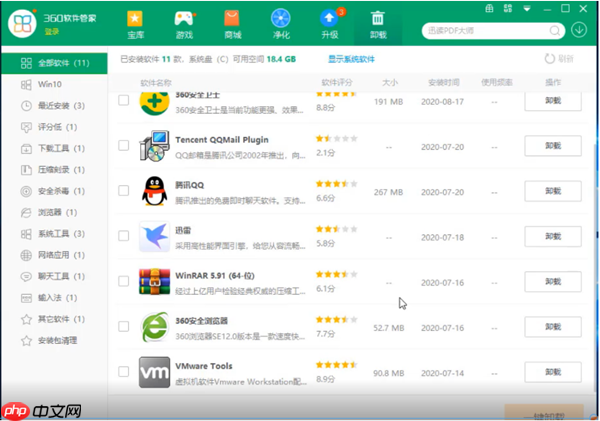Click the VMware Tools title text
This screenshot has width=600, height=421.
[204, 366]
